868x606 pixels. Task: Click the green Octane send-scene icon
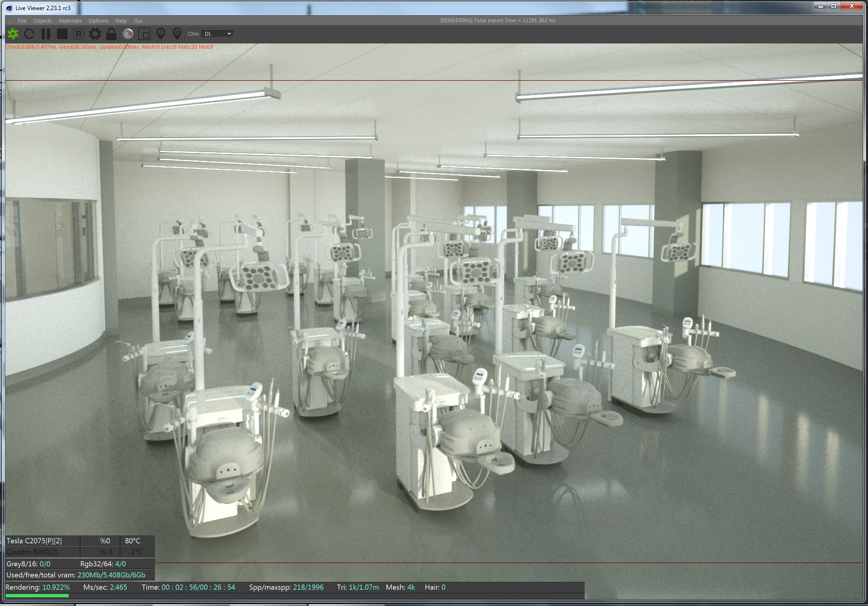pos(13,34)
